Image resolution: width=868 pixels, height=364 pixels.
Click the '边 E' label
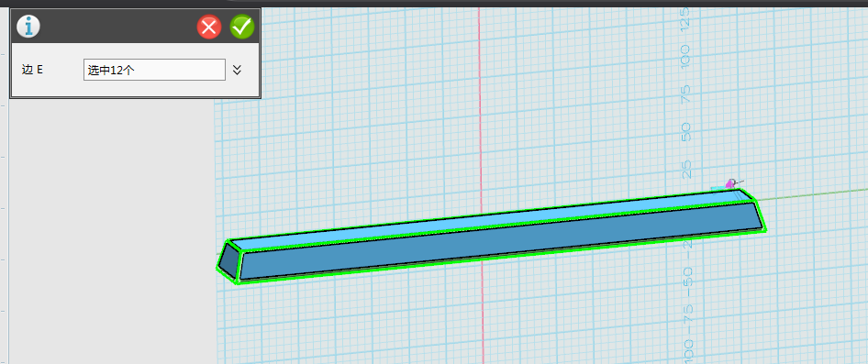(32, 70)
